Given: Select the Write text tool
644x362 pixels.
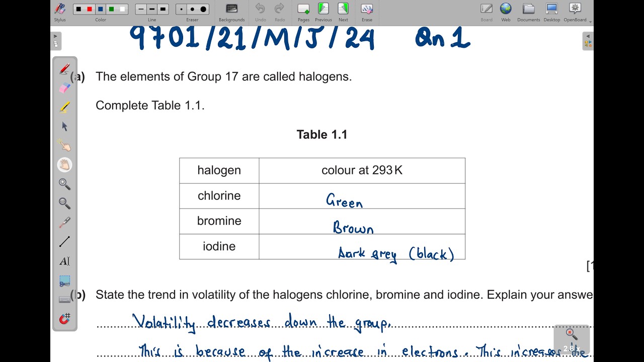Looking at the screenshot, I should (64, 261).
